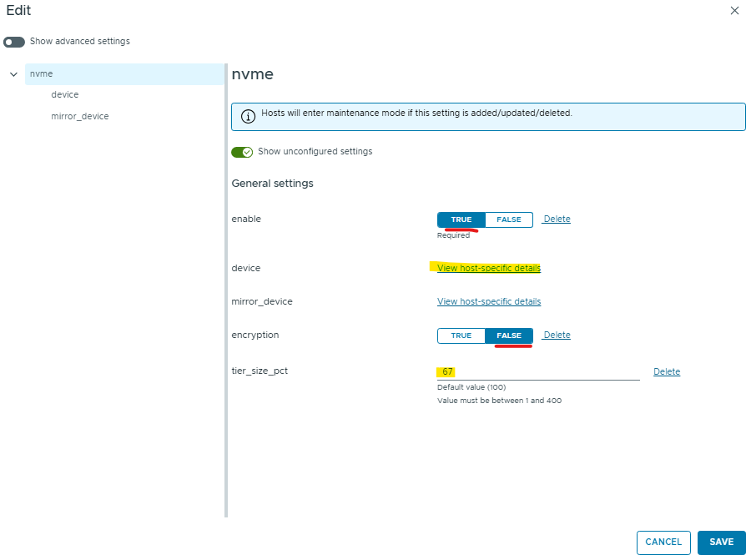Save the nvme configuration
The width and height of the screenshot is (751, 560).
pos(721,542)
